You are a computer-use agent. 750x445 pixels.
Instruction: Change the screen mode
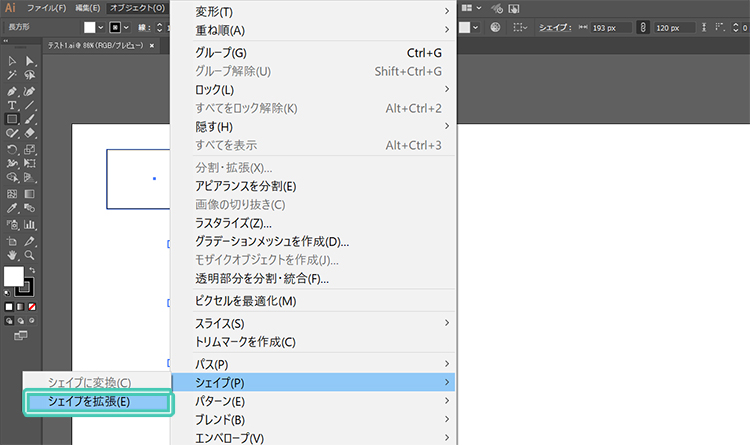point(21,335)
